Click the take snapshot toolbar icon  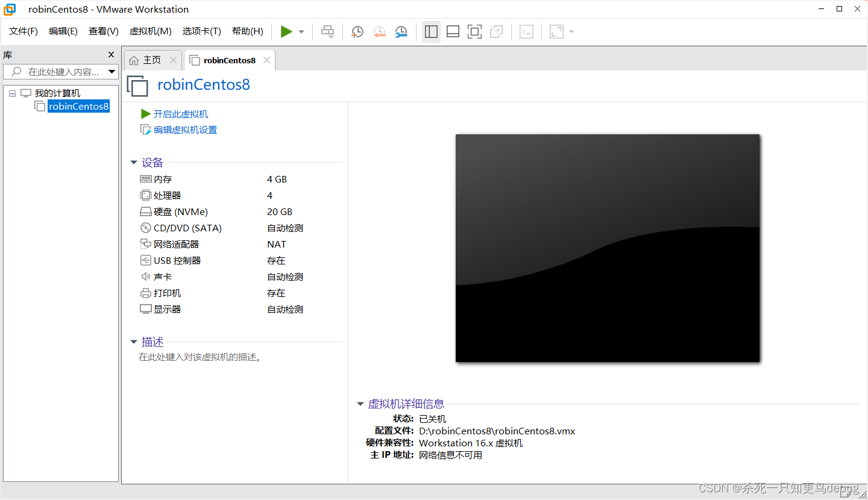pyautogui.click(x=357, y=32)
